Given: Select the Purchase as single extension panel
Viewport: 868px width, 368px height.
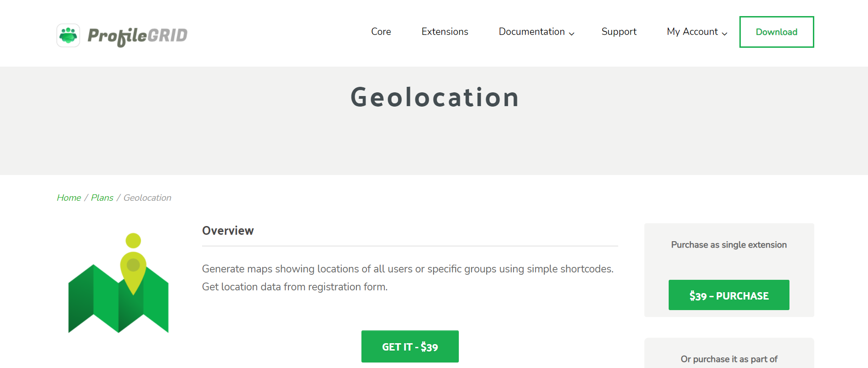Looking at the screenshot, I should [728, 245].
